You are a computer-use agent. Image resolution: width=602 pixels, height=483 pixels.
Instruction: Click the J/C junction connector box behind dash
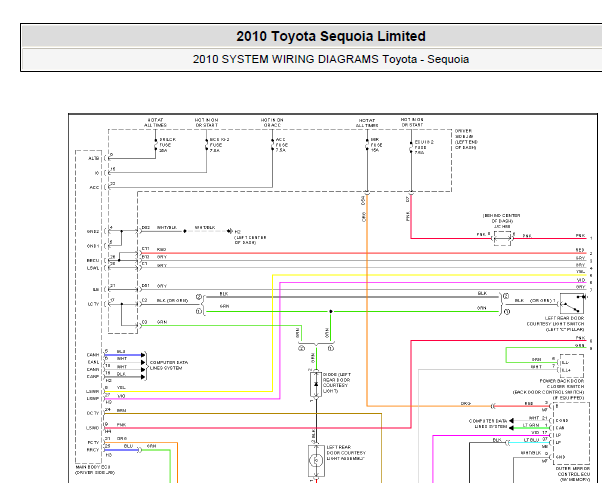(502, 238)
